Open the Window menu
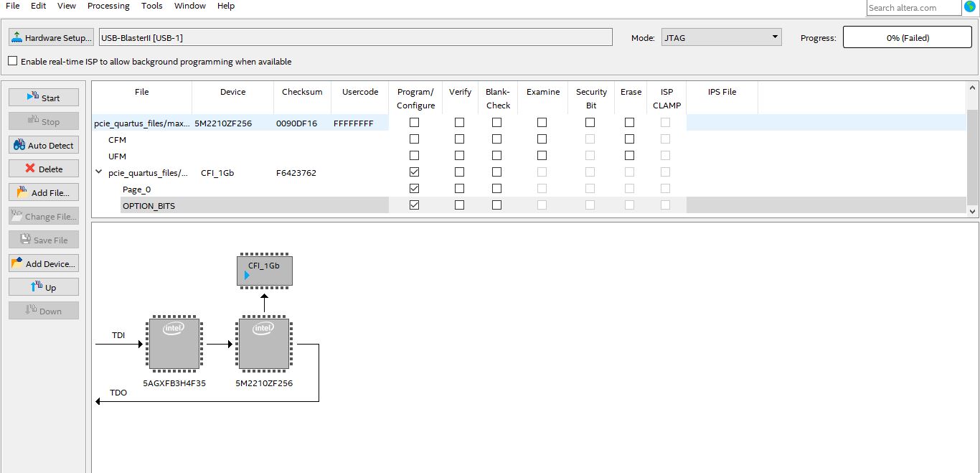This screenshot has height=473, width=980. pos(190,6)
